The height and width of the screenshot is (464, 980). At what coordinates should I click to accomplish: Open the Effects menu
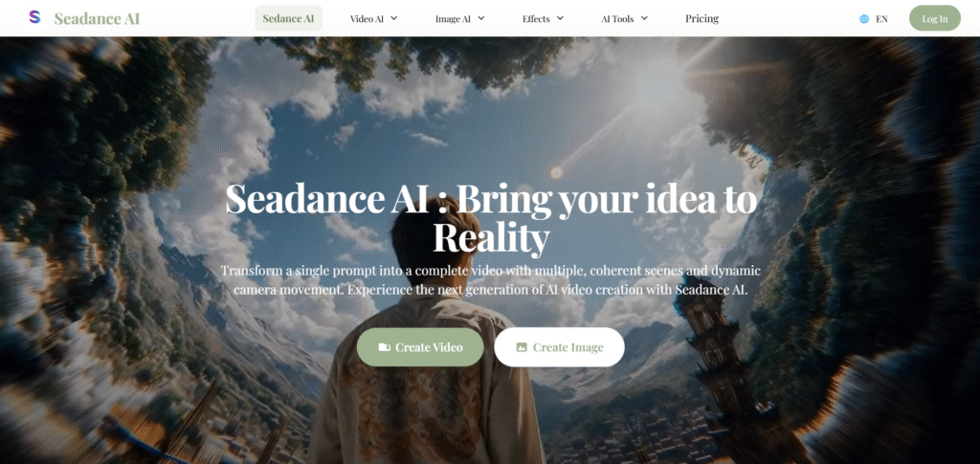[544, 19]
